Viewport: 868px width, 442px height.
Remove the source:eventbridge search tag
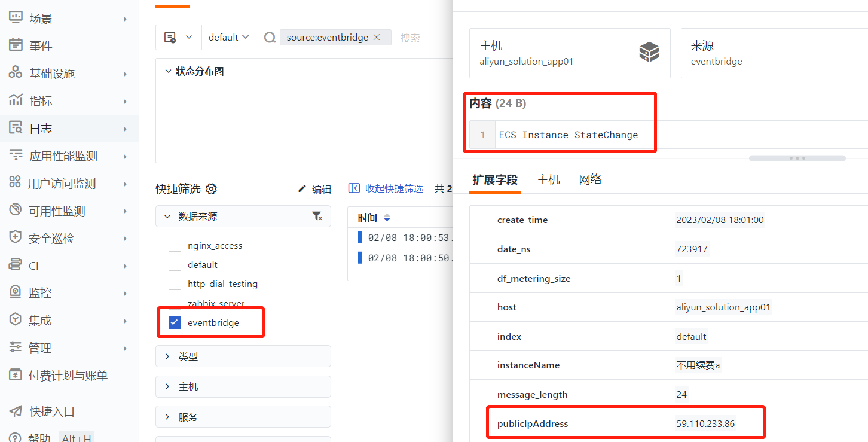point(377,37)
